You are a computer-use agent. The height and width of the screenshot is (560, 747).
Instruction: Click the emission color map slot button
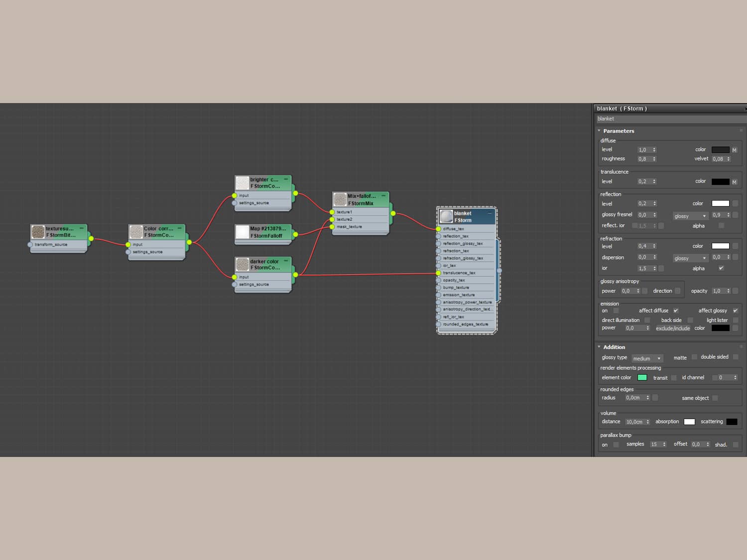click(x=735, y=328)
